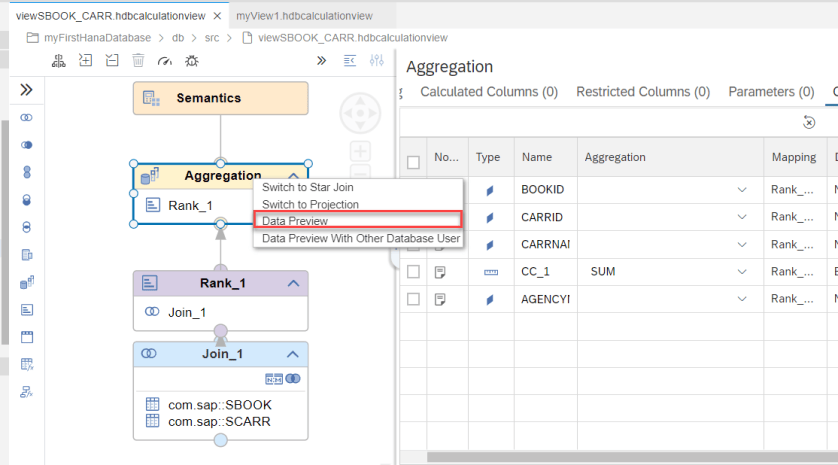Check the AGENCYI row checkbox

[413, 299]
